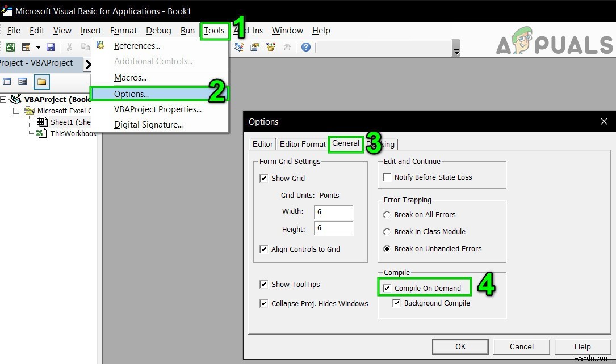Toggle the Compile On Demand checkbox

387,288
